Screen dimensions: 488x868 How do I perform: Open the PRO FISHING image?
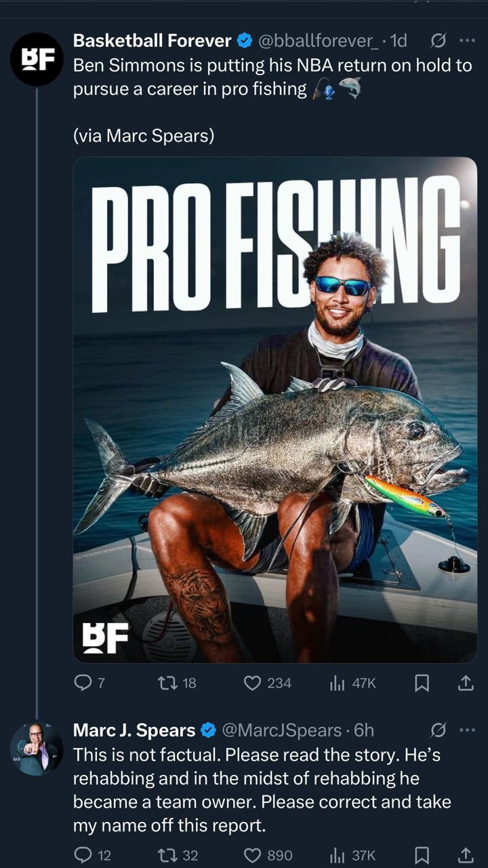click(x=274, y=410)
